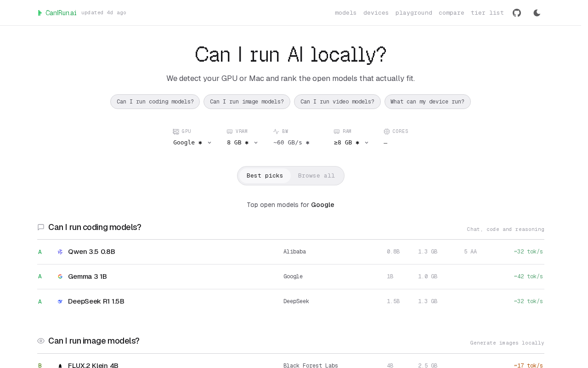Open the tier list nav link

pyautogui.click(x=487, y=13)
